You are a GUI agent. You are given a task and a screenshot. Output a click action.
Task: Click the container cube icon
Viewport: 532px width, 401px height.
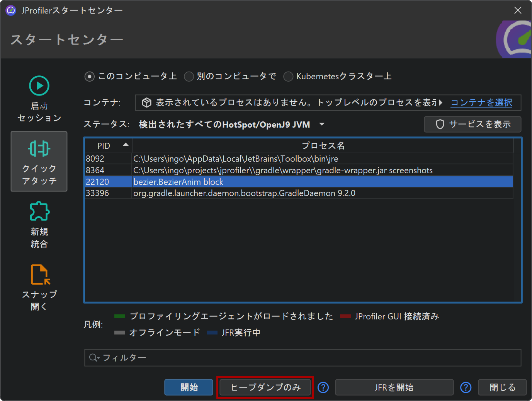(x=146, y=102)
